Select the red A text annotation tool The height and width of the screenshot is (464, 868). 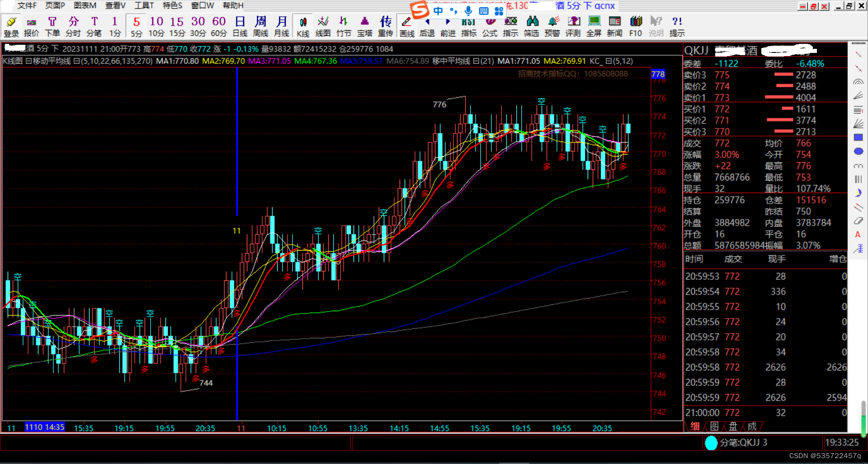(x=858, y=234)
